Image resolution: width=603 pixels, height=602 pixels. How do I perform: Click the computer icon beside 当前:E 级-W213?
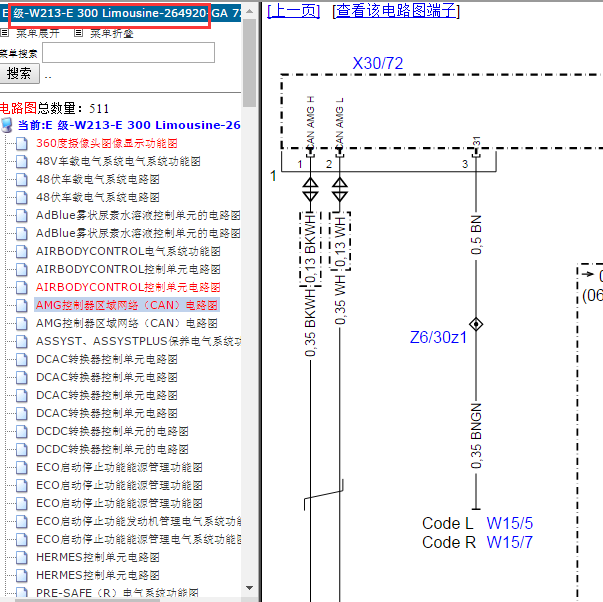coord(7,125)
